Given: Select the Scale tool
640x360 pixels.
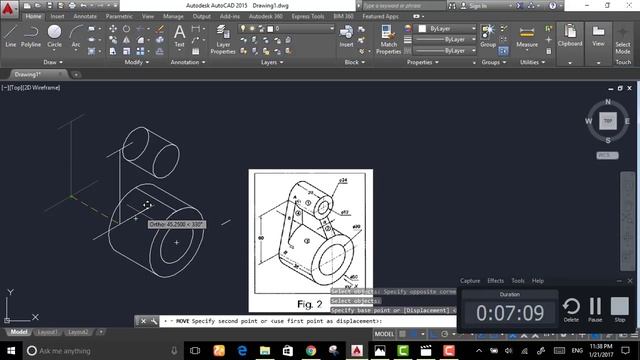Looking at the screenshot, I should click(x=127, y=51).
